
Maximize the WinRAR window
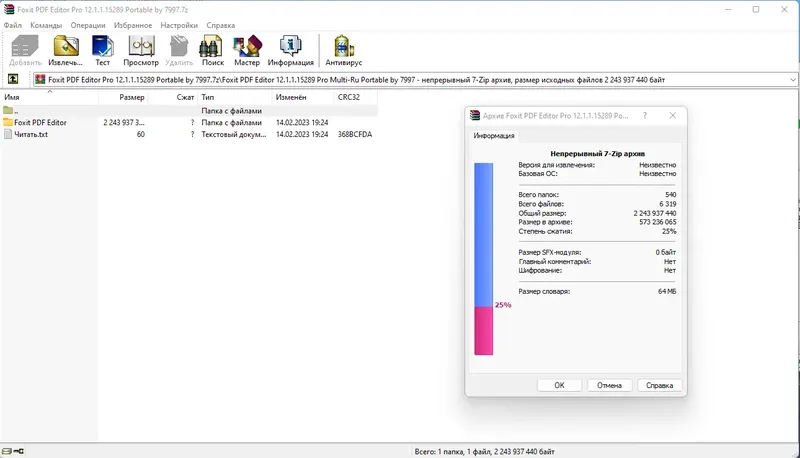click(x=756, y=9)
